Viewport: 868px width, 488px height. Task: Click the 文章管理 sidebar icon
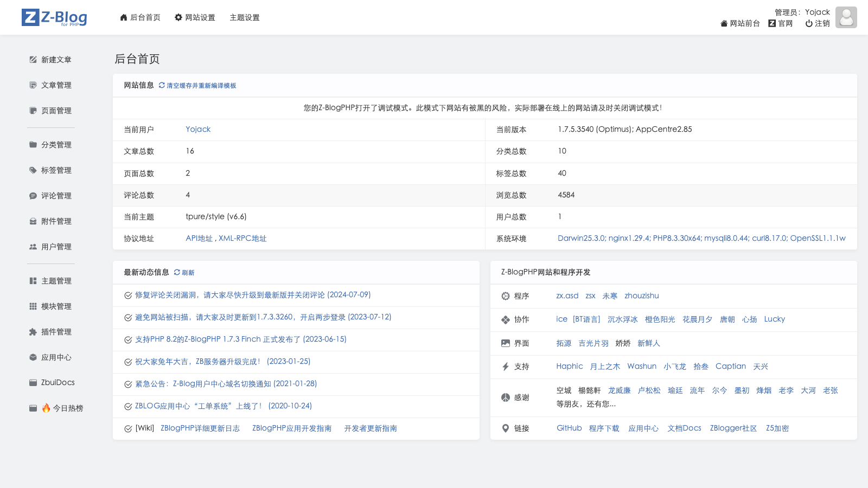click(33, 85)
